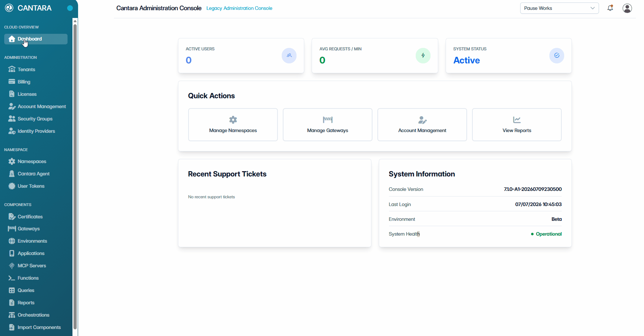
Task: Click the Environment value Beta
Action: click(x=556, y=219)
